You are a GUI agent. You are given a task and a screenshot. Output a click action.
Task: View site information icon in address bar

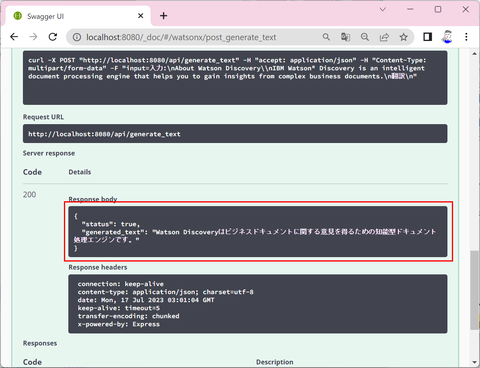77,37
